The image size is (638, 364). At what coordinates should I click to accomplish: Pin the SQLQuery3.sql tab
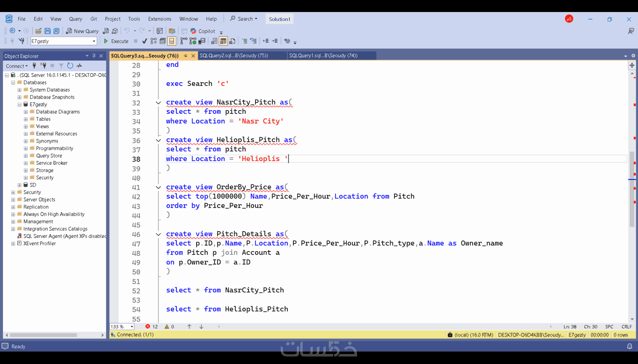coord(185,56)
